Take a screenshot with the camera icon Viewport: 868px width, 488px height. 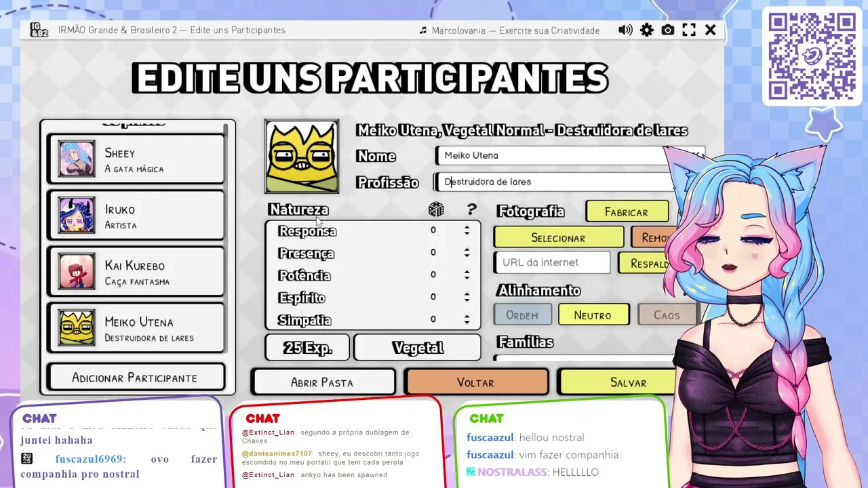[668, 30]
